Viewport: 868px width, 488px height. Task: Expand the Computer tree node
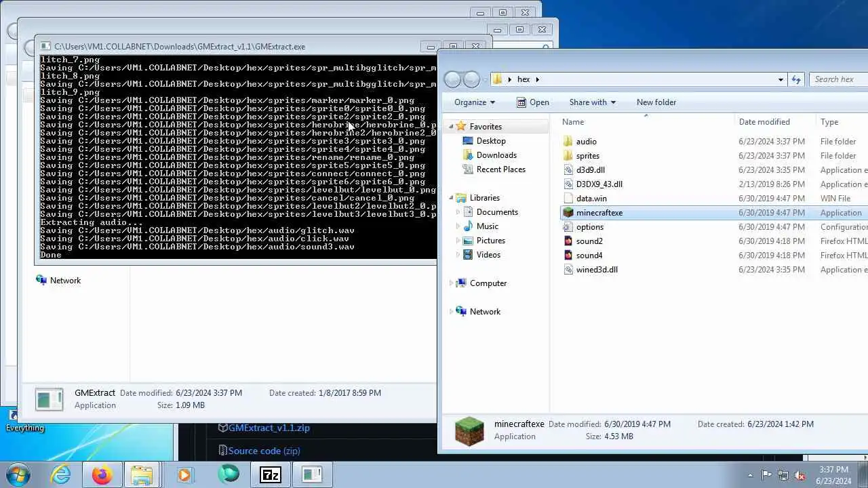(x=451, y=283)
